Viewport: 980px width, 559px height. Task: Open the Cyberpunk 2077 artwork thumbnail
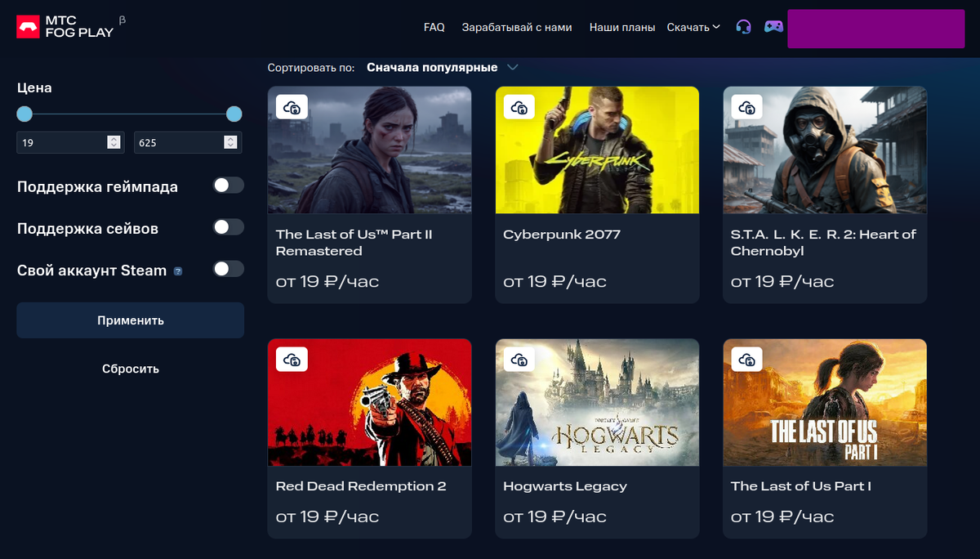click(x=597, y=150)
